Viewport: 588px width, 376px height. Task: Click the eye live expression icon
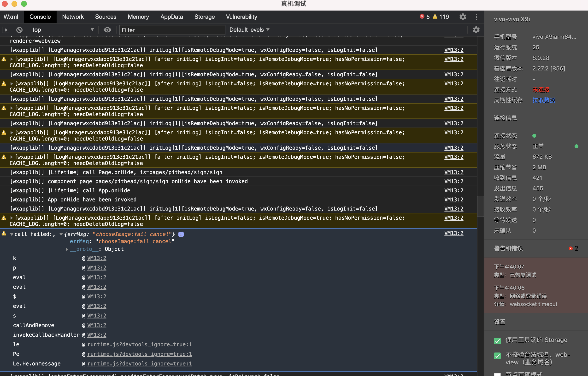pos(107,30)
